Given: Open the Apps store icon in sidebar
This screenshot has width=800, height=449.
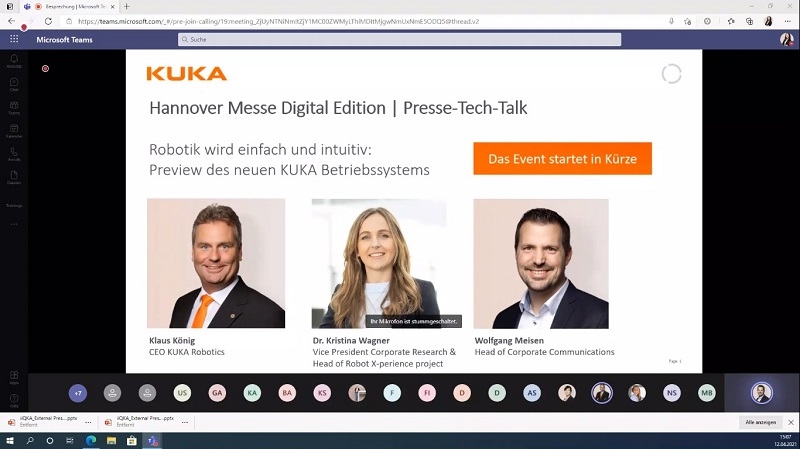Looking at the screenshot, I should point(14,377).
